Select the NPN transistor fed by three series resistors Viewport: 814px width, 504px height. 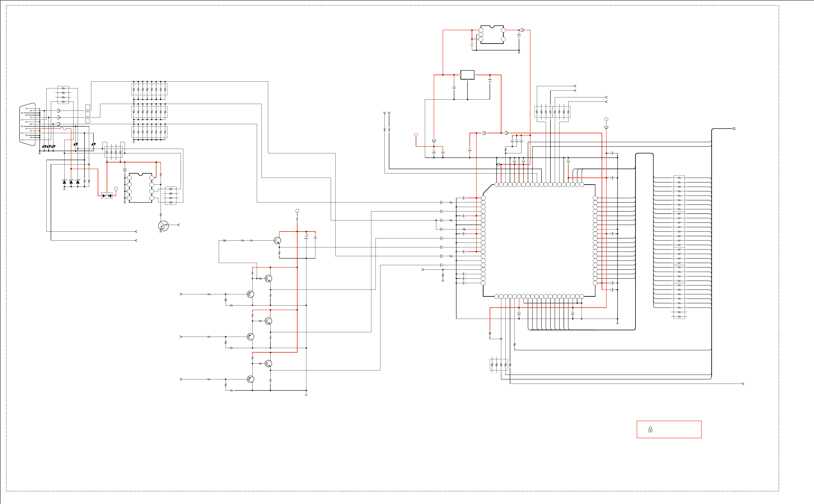coord(277,240)
